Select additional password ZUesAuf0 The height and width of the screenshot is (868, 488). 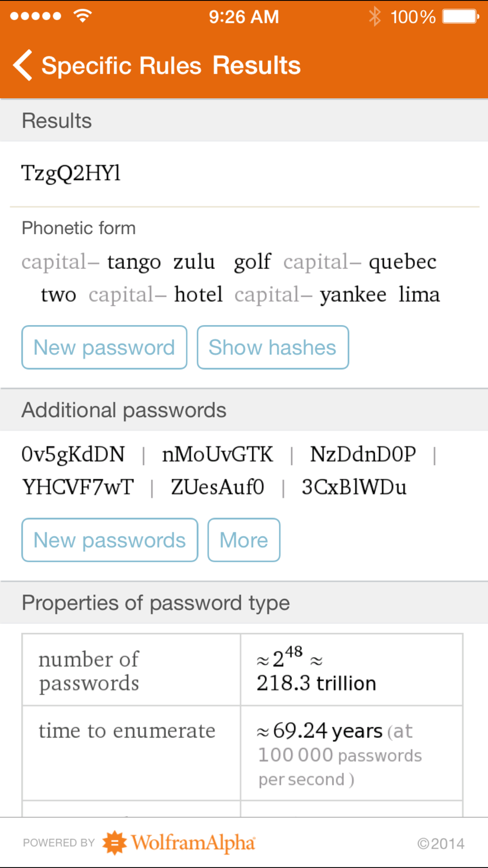(218, 487)
